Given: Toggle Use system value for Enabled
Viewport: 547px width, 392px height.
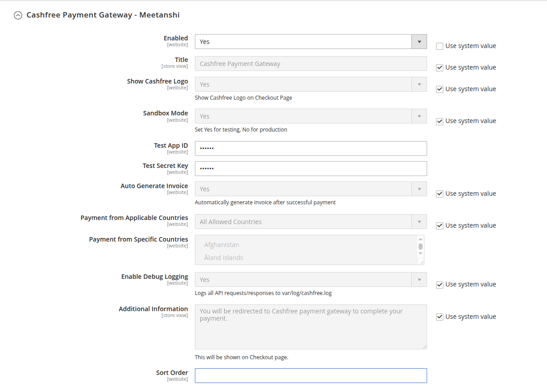Looking at the screenshot, I should click(x=440, y=46).
